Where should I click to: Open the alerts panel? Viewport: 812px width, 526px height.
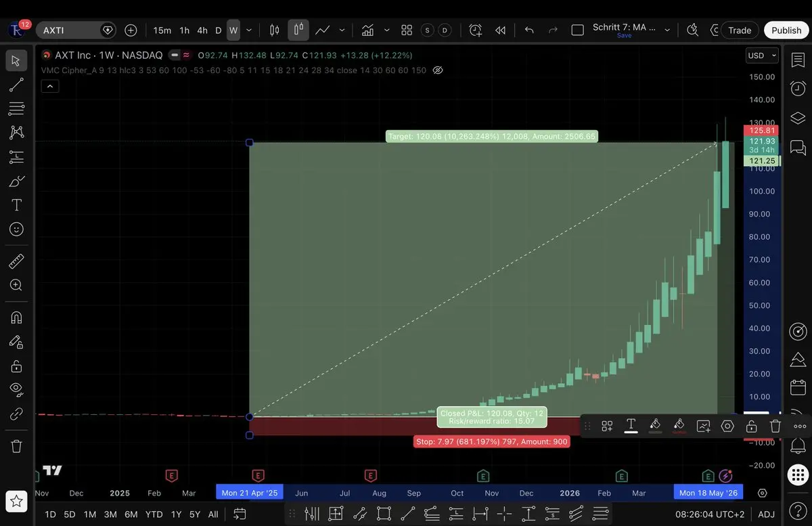[798, 88]
